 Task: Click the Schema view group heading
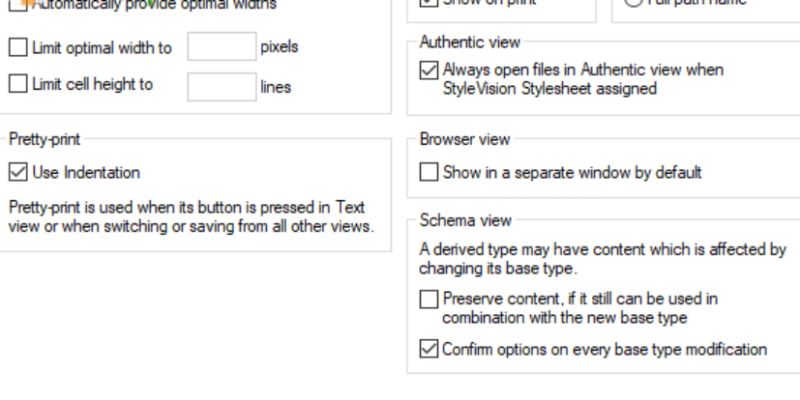[x=465, y=220]
